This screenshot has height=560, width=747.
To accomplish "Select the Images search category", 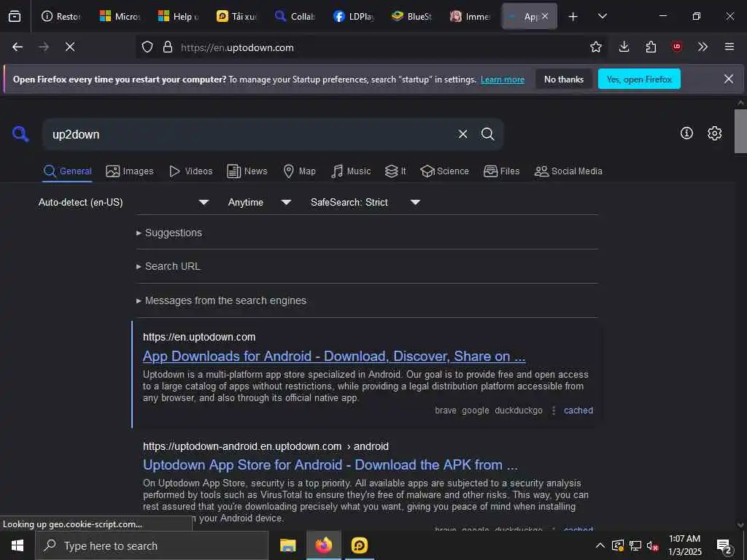I will click(x=130, y=171).
